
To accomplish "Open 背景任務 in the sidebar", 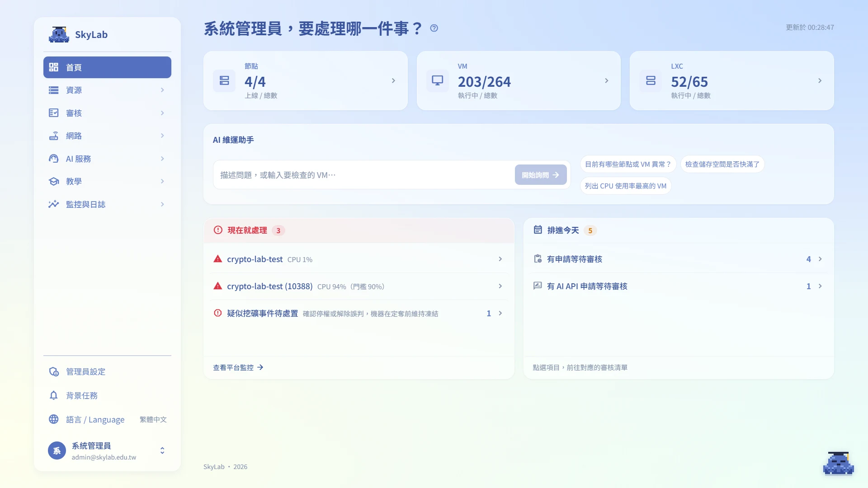I will tap(107, 395).
